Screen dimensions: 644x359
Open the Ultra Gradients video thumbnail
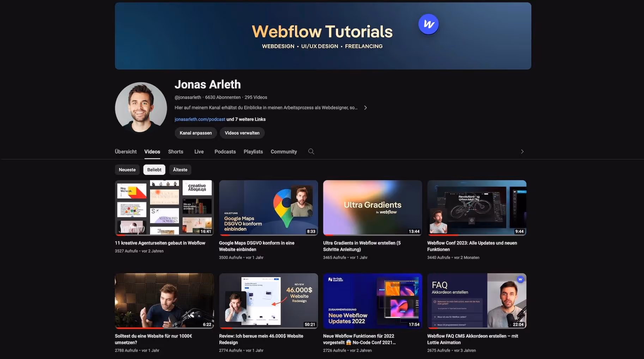click(x=372, y=208)
